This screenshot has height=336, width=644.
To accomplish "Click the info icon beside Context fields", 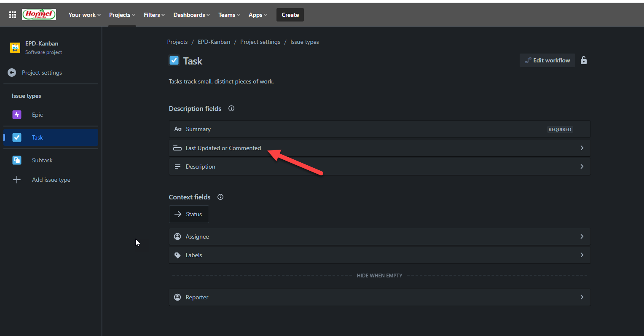I will click(220, 197).
